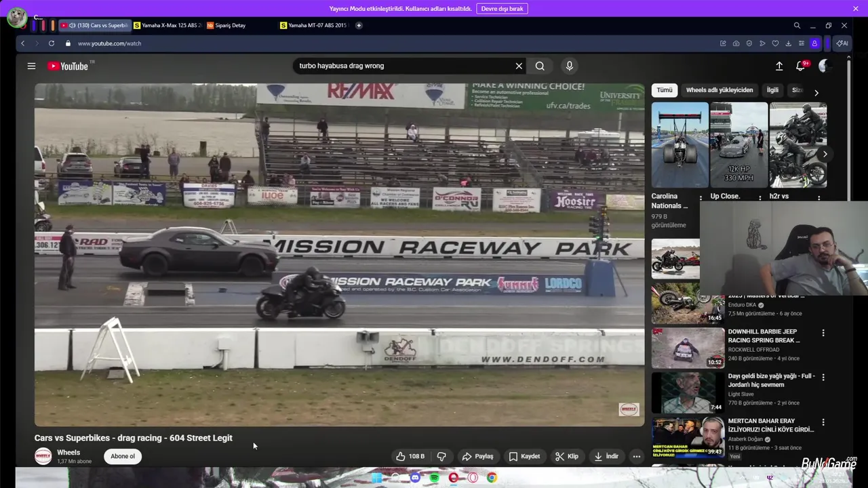Open the 'Up Close.' 12K HP Shorts thumbnail
Screen dimensions: 868x488
coord(738,145)
